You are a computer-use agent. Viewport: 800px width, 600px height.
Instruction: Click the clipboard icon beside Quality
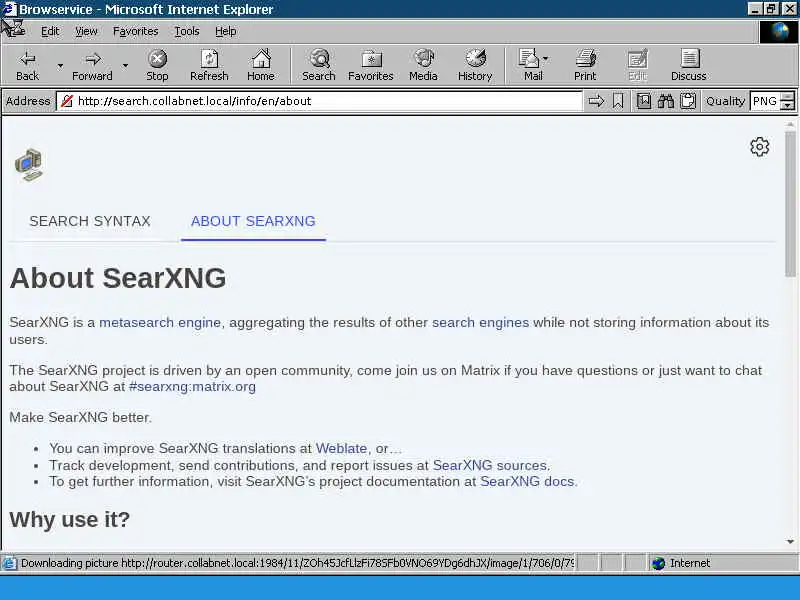click(x=688, y=101)
